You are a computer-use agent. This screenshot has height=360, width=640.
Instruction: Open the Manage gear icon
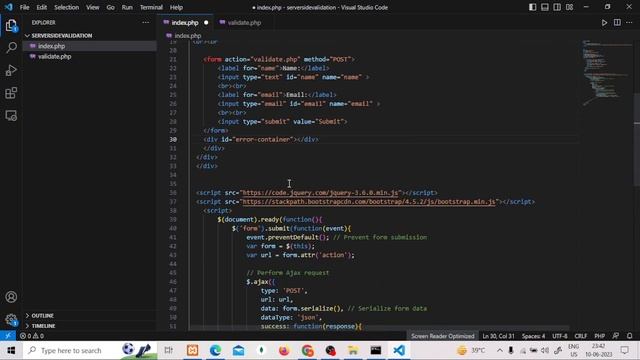coord(11,320)
